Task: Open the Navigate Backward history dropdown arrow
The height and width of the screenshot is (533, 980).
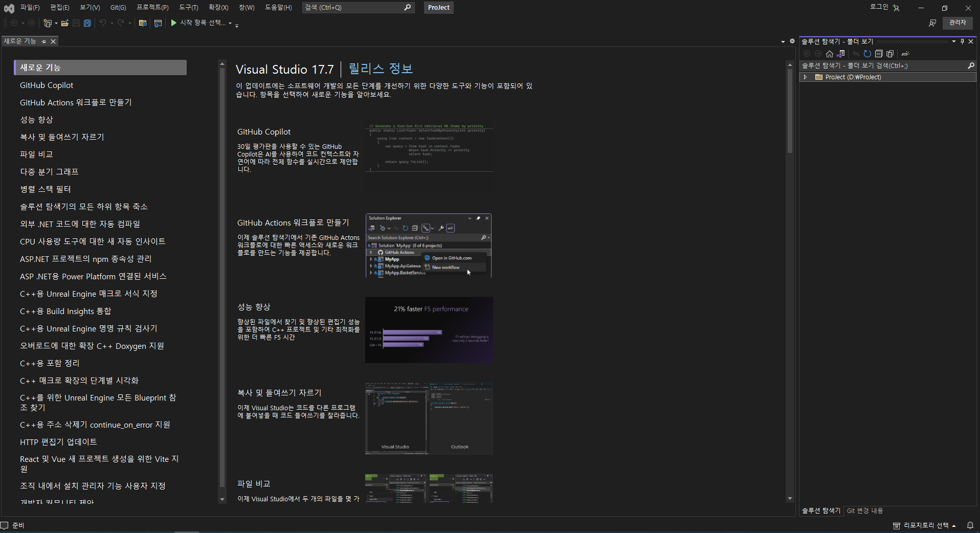Action: (x=23, y=23)
